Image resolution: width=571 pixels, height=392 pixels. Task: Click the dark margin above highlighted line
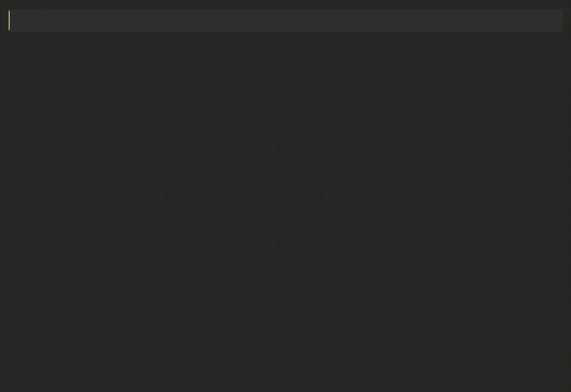[286, 5]
